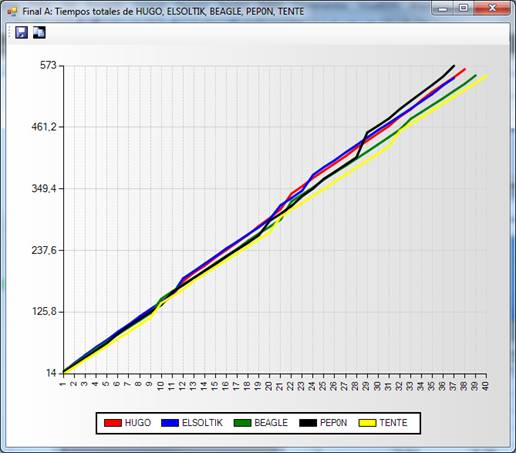
Task: Select the HUGO legend label
Action: (x=138, y=423)
